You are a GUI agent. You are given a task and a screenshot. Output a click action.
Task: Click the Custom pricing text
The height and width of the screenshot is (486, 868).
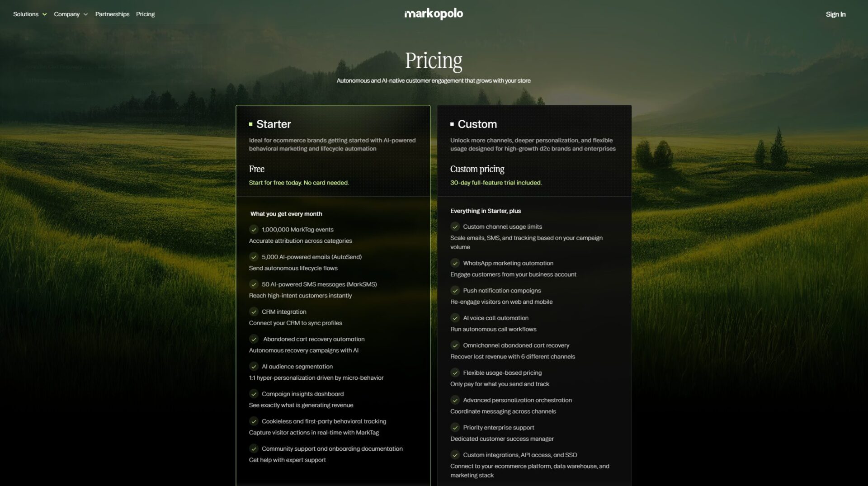pyautogui.click(x=477, y=169)
